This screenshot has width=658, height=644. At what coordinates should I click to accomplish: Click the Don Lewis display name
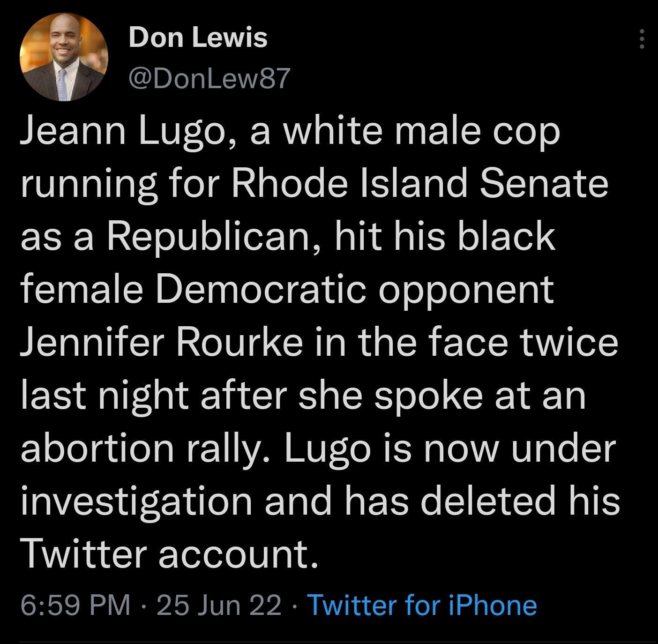198,39
